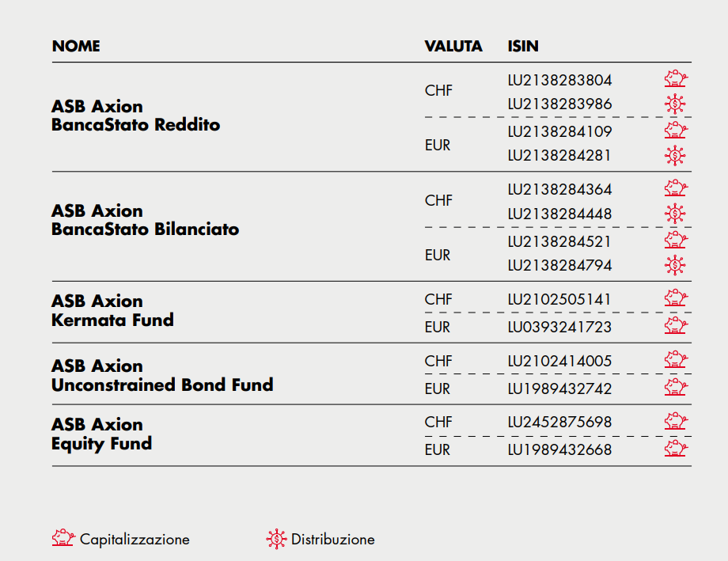Click the distribution icon beside LU2138284448
The image size is (728, 561).
[x=675, y=214]
